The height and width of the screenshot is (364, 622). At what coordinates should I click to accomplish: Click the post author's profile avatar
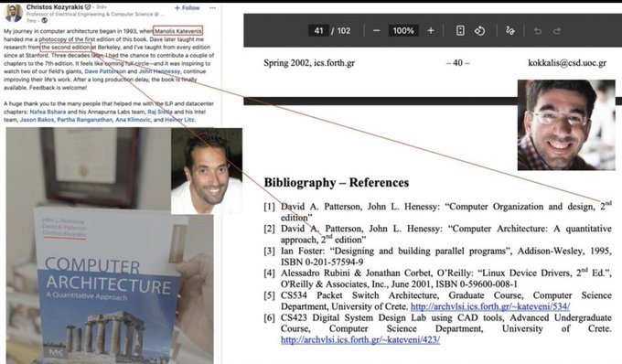coord(13,13)
